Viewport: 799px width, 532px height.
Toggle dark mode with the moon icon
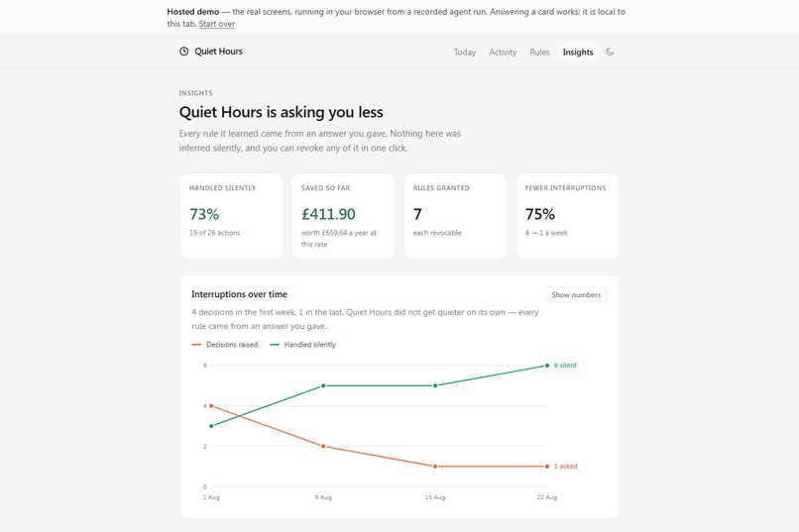[610, 52]
